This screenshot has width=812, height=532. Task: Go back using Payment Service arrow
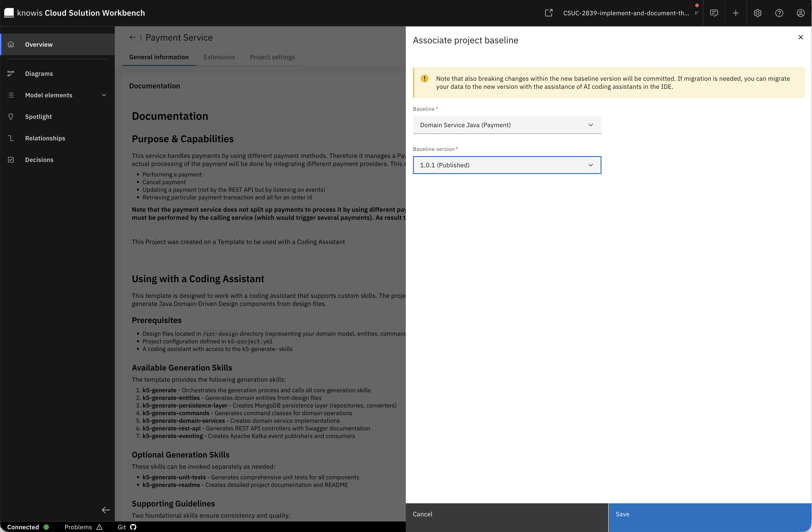(133, 37)
